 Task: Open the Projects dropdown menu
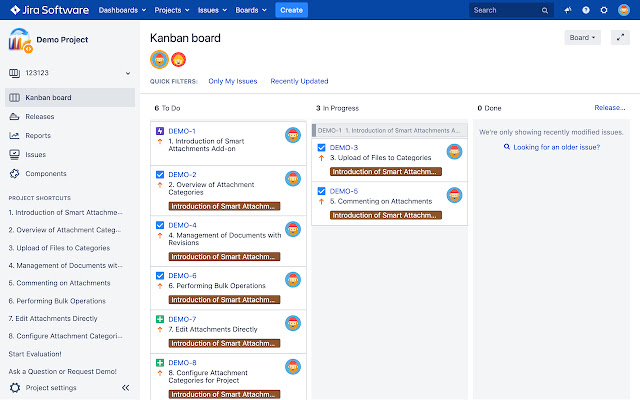click(x=172, y=10)
